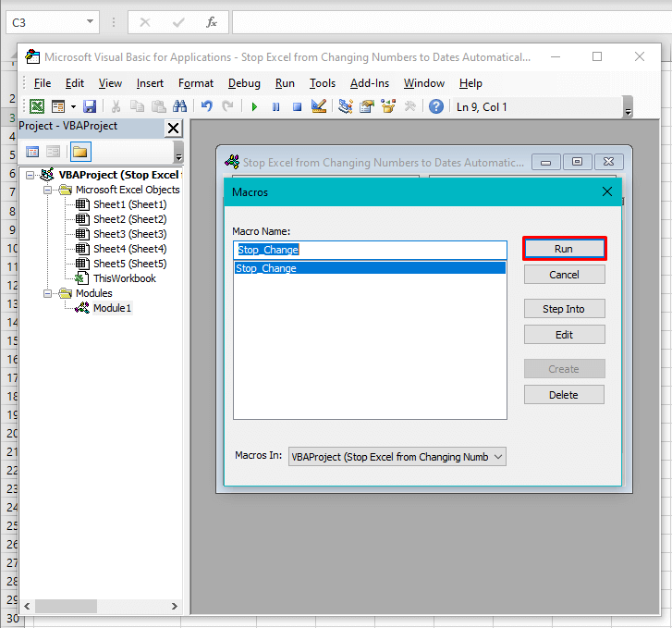Open the Tools menu

[323, 83]
